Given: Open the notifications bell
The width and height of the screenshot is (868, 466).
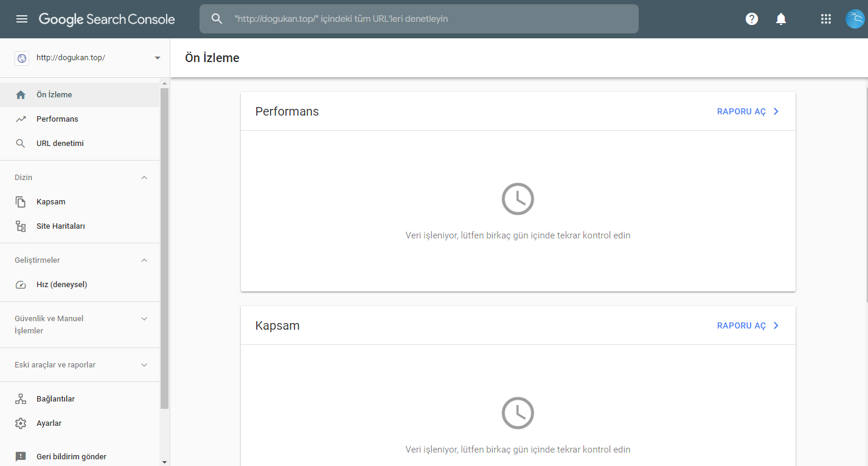Looking at the screenshot, I should (781, 19).
